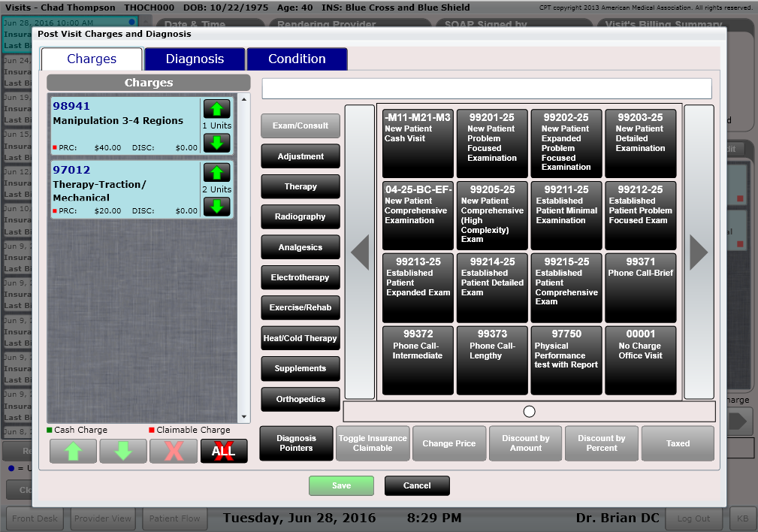Move selected charge up with green arrow
Screen dimensions: 758x532
[73, 451]
